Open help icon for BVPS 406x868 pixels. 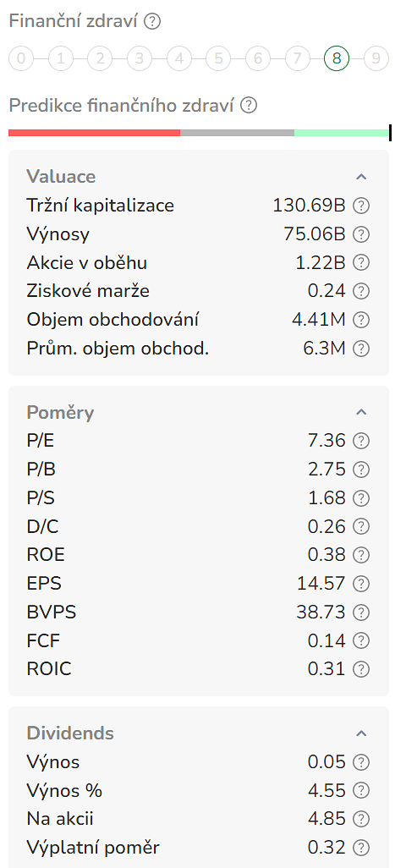(x=361, y=613)
